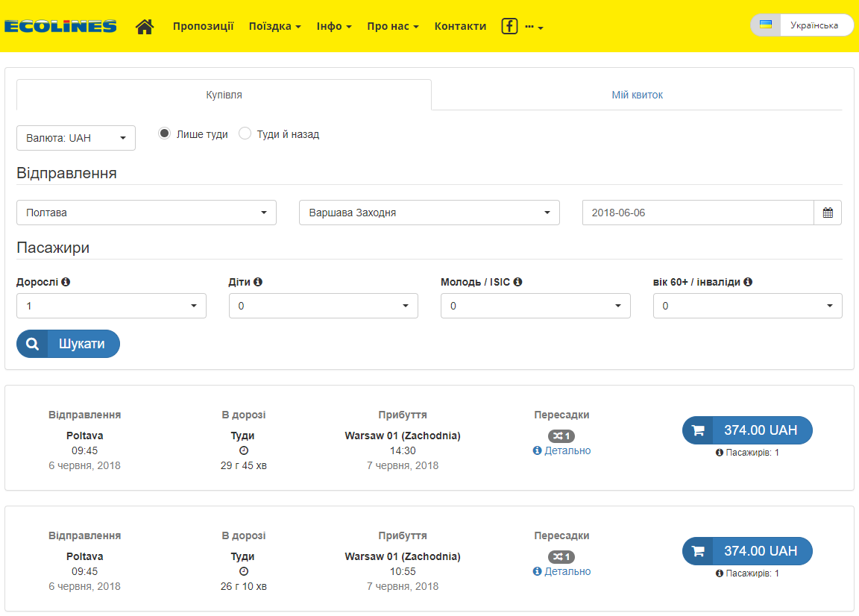Click info icon next to Дорослі
Image resolution: width=859 pixels, height=616 pixels.
coord(66,282)
